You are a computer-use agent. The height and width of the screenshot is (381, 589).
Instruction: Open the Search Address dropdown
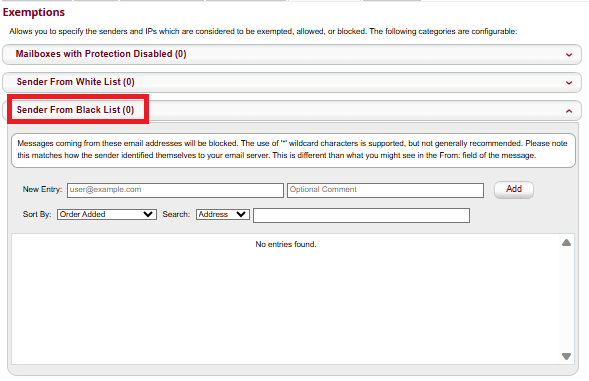point(223,215)
